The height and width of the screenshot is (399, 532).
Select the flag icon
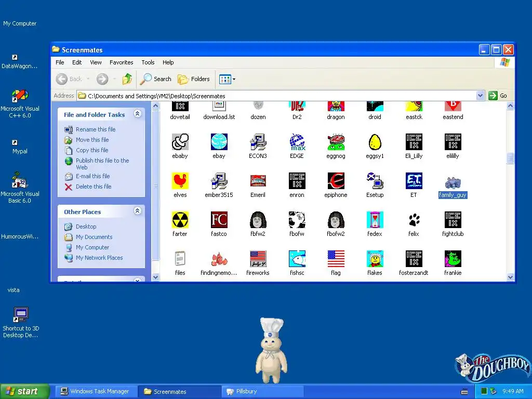(x=336, y=259)
